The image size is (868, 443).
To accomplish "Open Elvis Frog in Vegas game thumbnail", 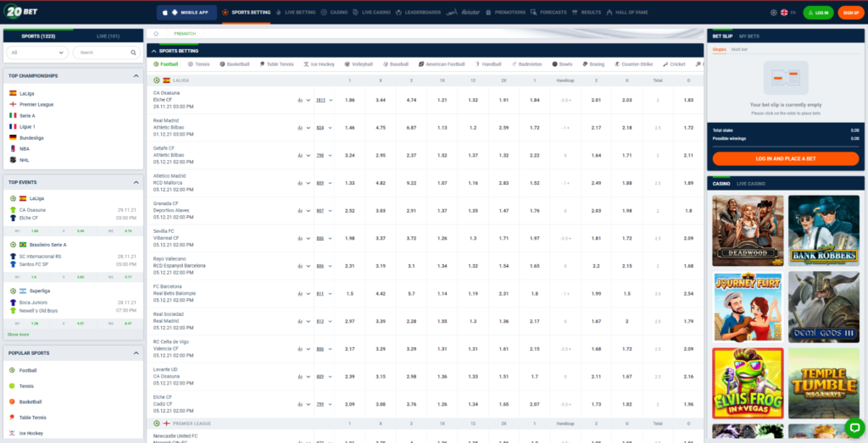I will point(748,383).
